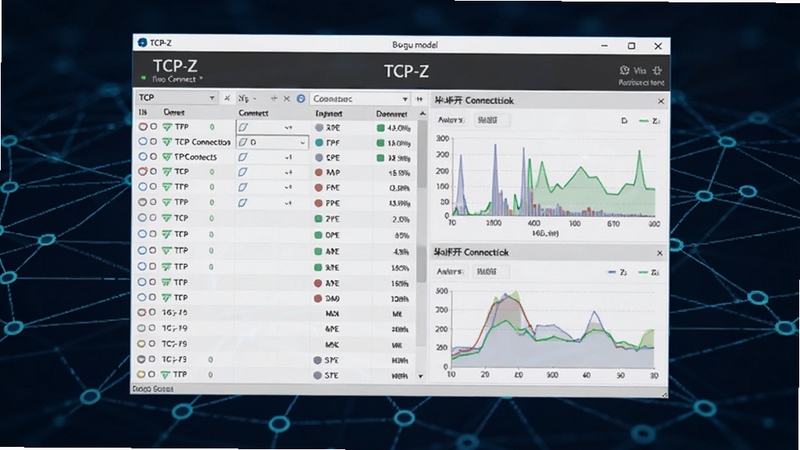Toggle green legend series in upper chart

click(649, 121)
